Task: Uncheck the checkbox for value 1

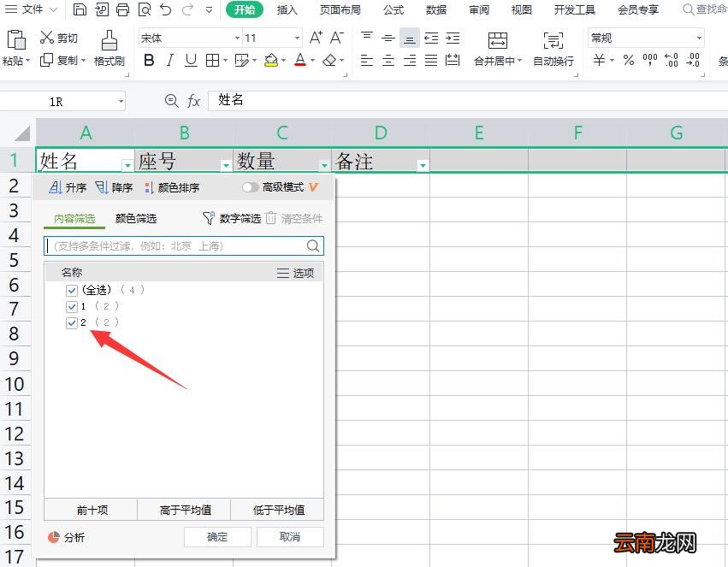Action: [72, 307]
